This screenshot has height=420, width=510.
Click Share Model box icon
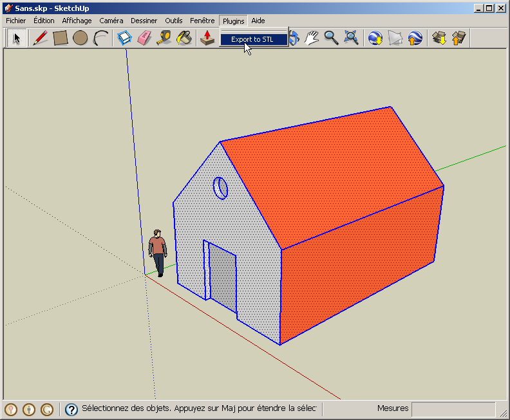[459, 38]
